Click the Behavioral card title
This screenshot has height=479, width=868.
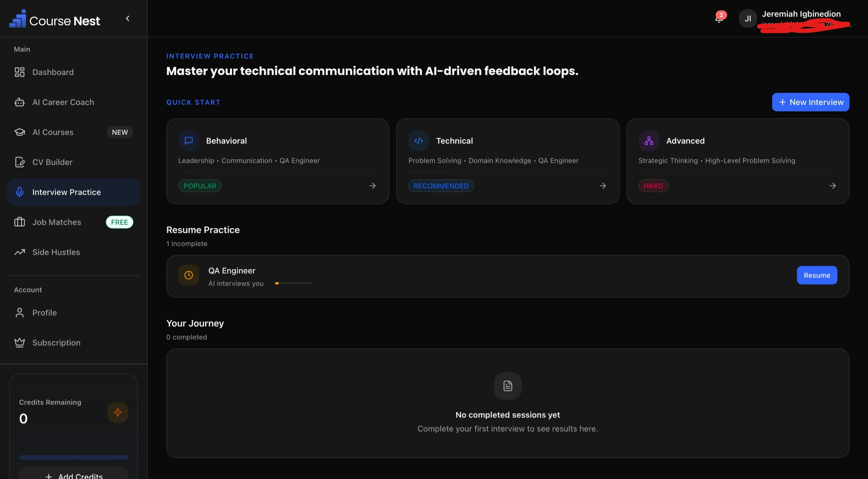coord(226,141)
